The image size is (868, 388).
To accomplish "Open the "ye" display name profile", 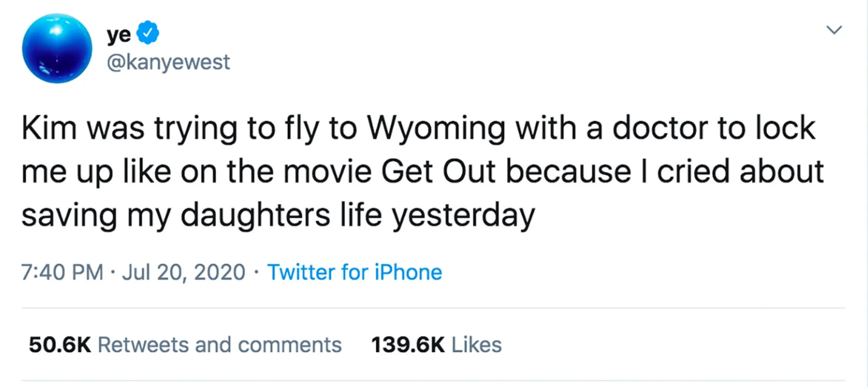I will (119, 35).
